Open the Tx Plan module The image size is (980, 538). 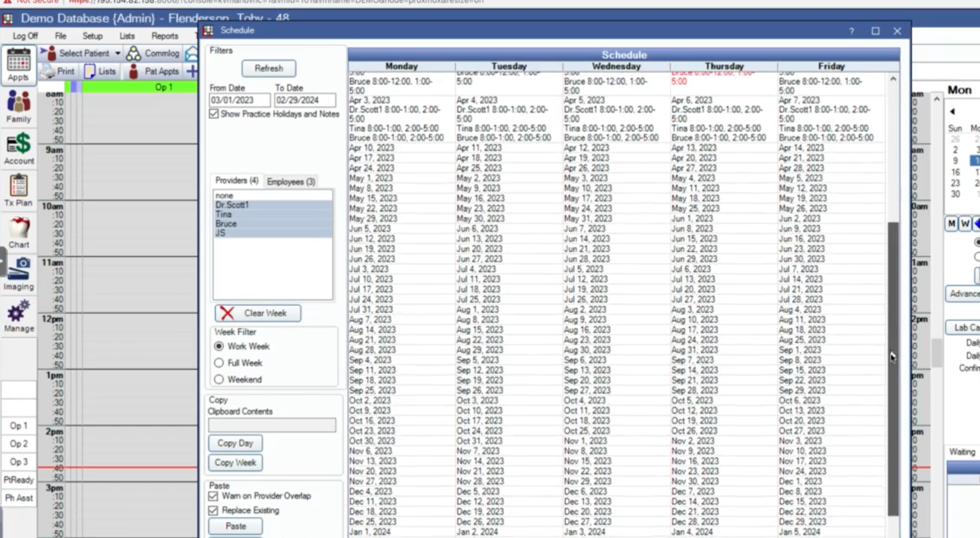(19, 191)
